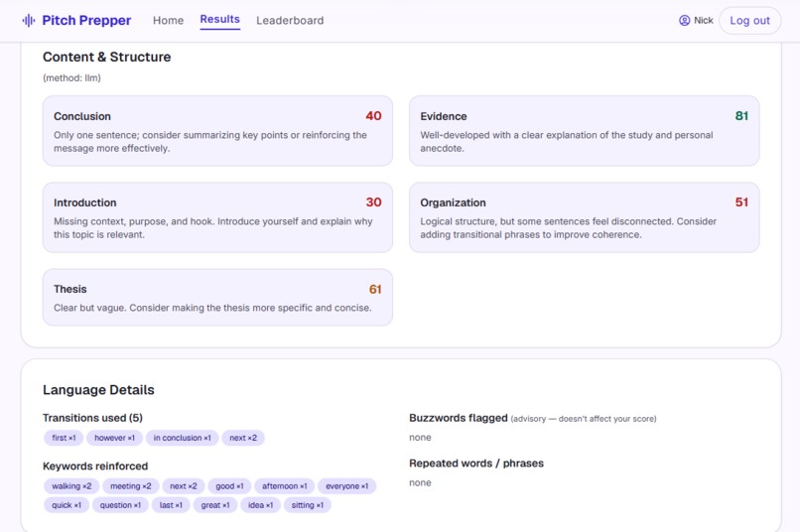
Task: Click the 'great ×1' keyword chip
Action: pyautogui.click(x=215, y=505)
